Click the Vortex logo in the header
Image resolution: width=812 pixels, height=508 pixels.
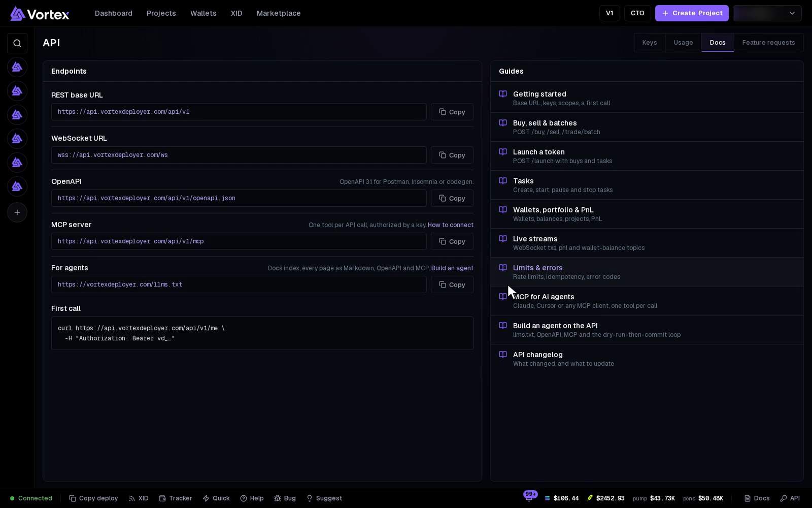click(40, 14)
